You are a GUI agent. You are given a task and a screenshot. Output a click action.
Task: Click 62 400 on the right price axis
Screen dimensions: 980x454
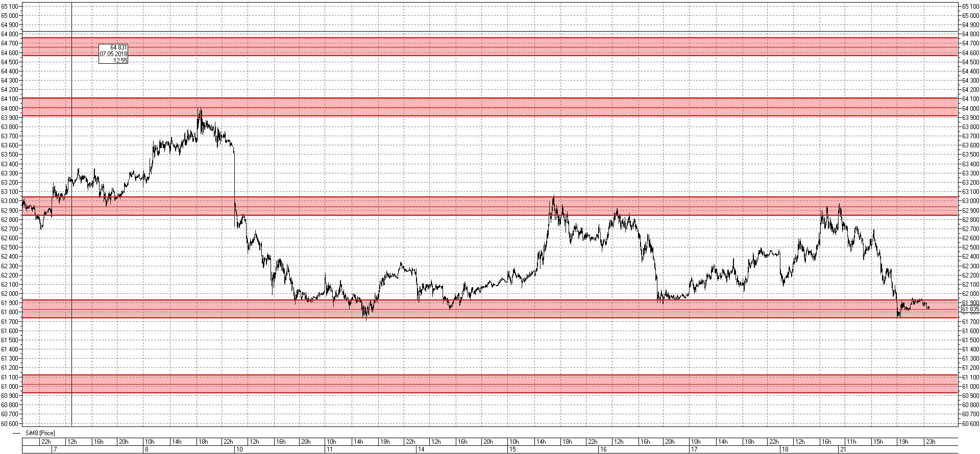click(x=970, y=257)
